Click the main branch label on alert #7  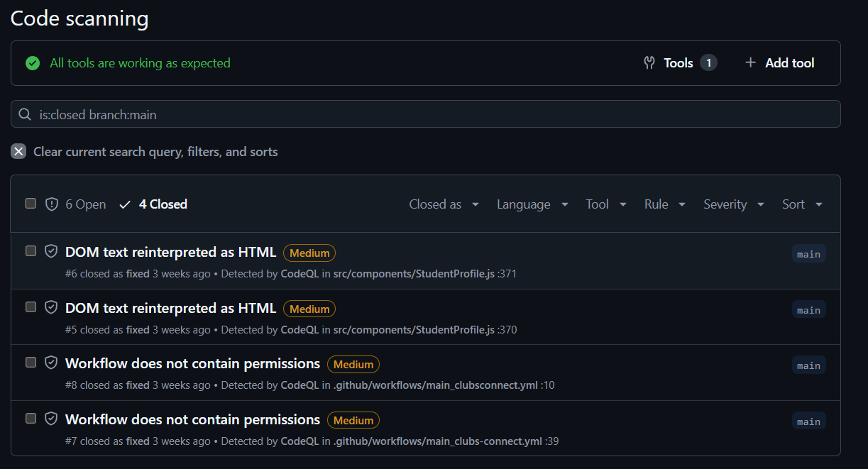pyautogui.click(x=809, y=421)
